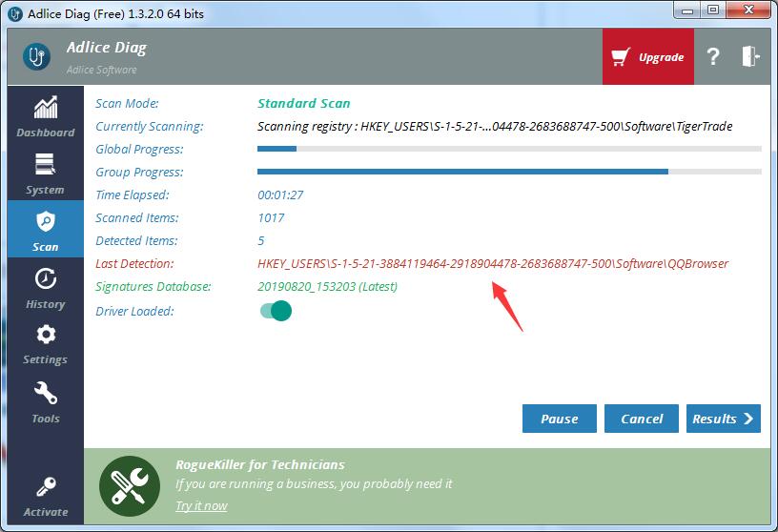Click the Scanned Items value 1017
This screenshot has height=532, width=778.
[271, 218]
